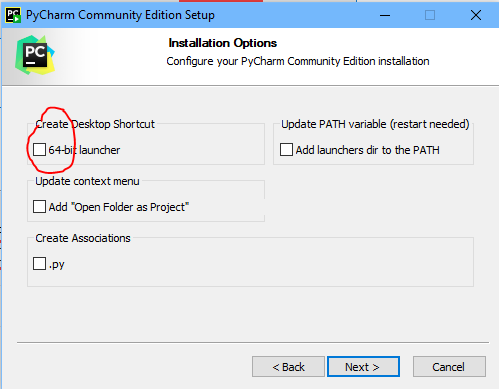Screen dimensions: 499x389
Task: Tick Add "Open Folder as Project" checkbox
Action: (39, 207)
